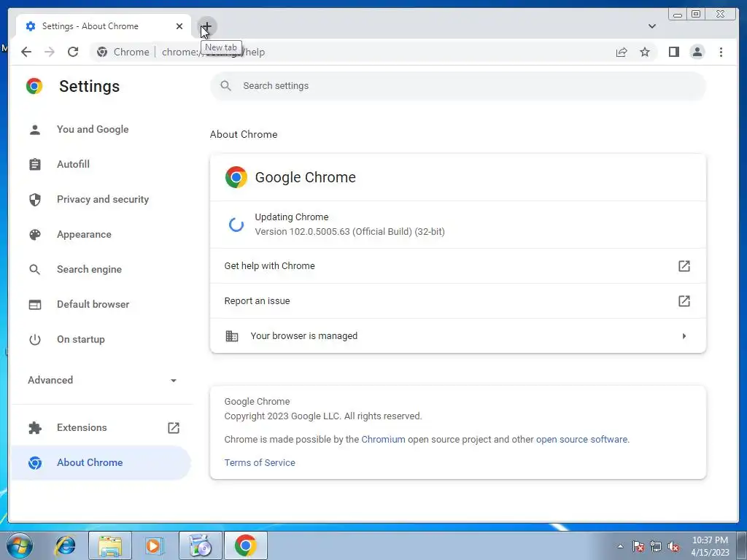
Task: Open the open source software link
Action: click(x=581, y=439)
